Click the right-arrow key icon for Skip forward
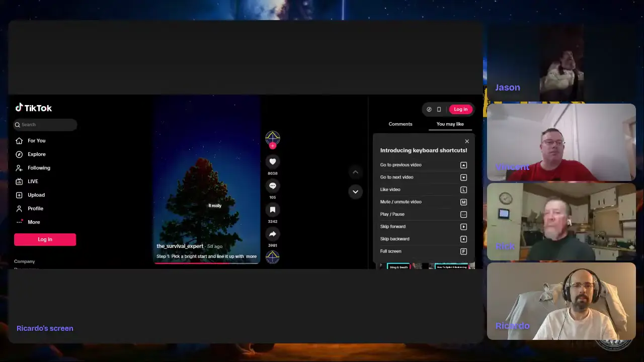 point(463,227)
